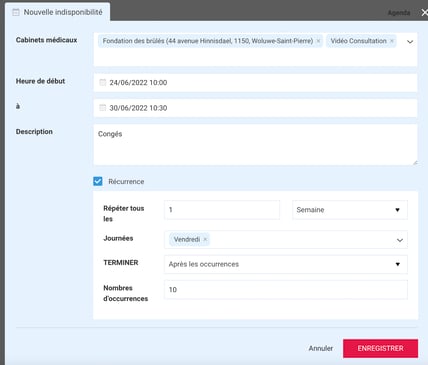Viewport: 428px width, 365px height.
Task: Expand the Journées selection chevron
Action: tap(400, 240)
